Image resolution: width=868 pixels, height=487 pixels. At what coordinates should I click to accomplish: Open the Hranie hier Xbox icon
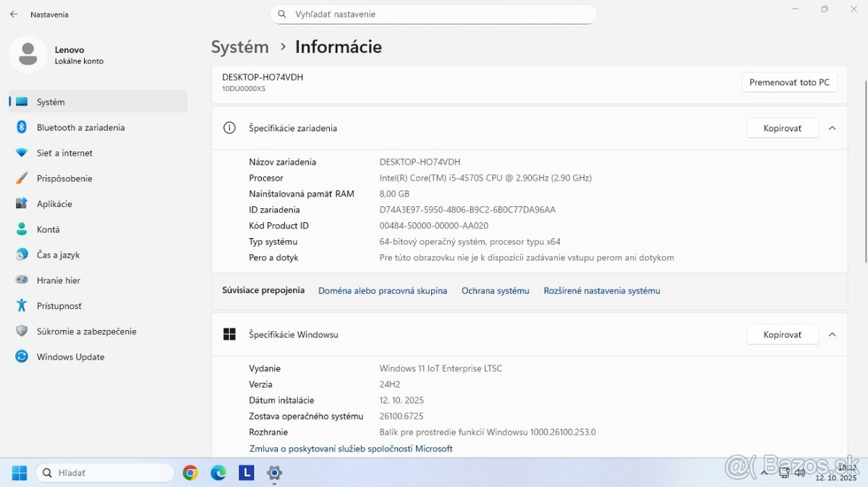click(21, 280)
